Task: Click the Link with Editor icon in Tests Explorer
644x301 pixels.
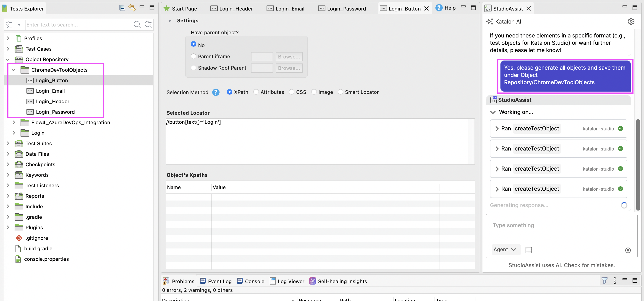Action: pos(132,8)
